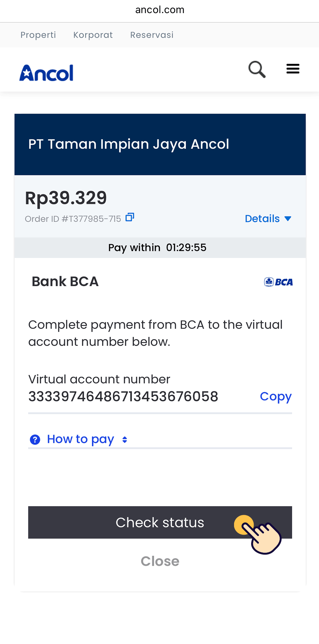Open the hamburger menu
319x644 pixels.
point(293,69)
